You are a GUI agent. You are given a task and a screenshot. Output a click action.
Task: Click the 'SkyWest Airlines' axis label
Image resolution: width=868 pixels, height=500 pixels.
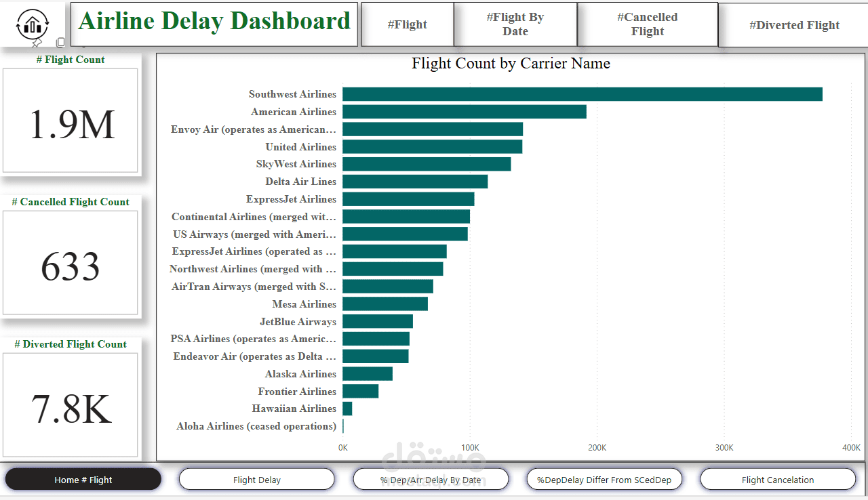296,164
